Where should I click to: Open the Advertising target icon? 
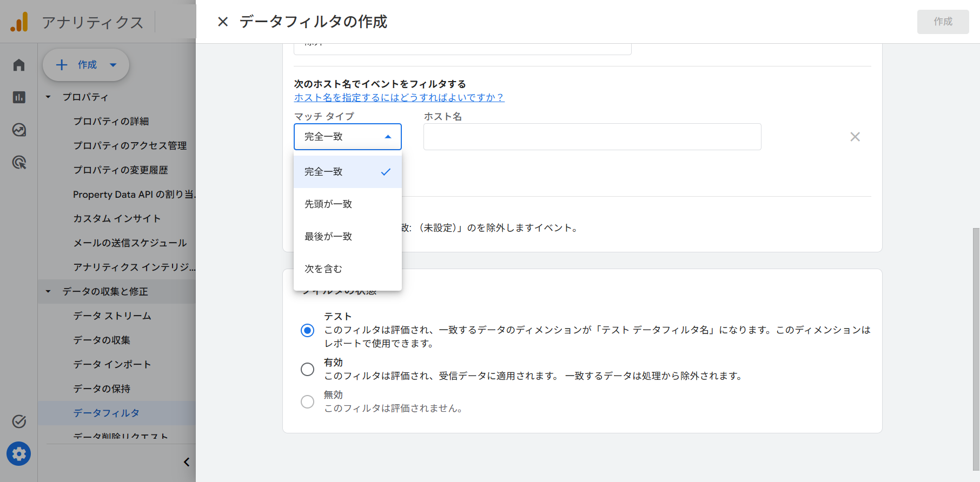coord(19,162)
